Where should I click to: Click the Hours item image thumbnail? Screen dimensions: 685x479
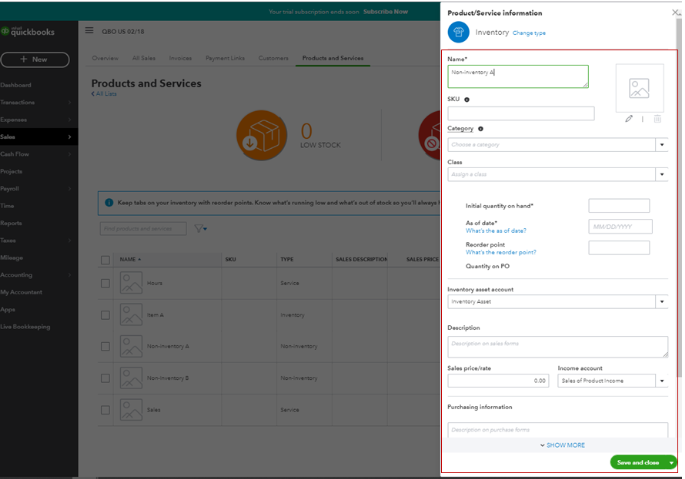(131, 283)
